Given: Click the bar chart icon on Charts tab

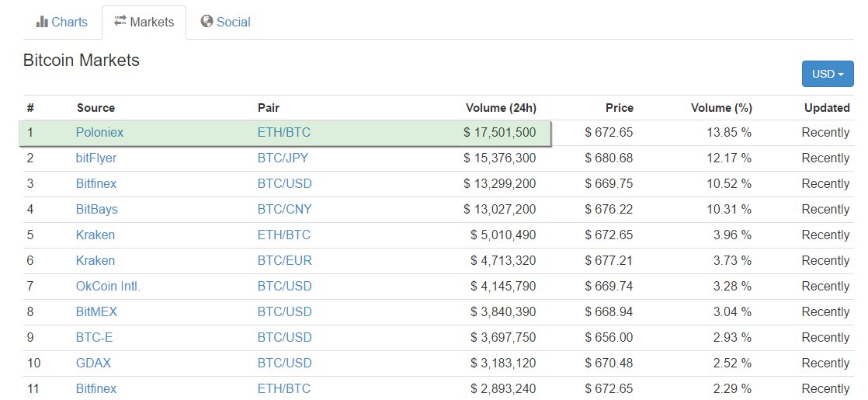Looking at the screenshot, I should click(42, 23).
